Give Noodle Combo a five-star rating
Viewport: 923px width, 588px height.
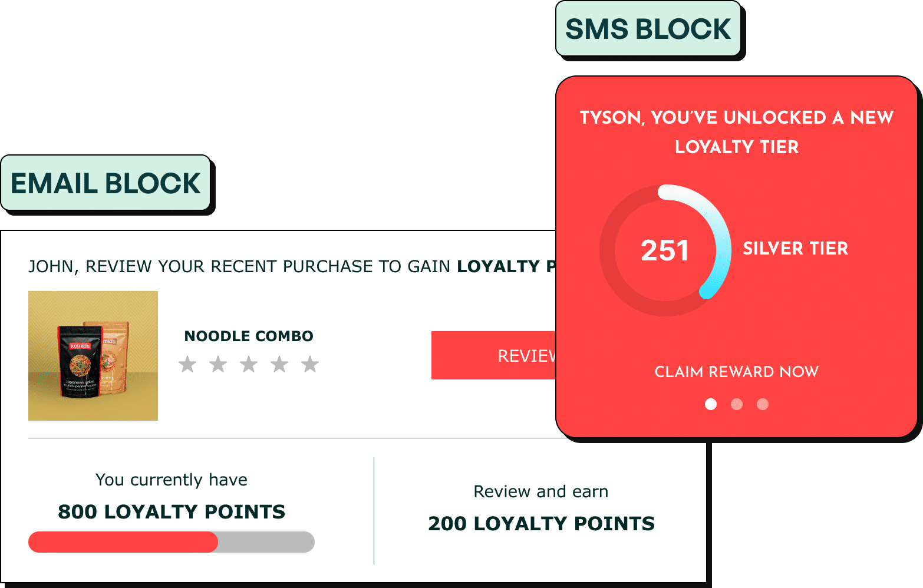pos(310,365)
